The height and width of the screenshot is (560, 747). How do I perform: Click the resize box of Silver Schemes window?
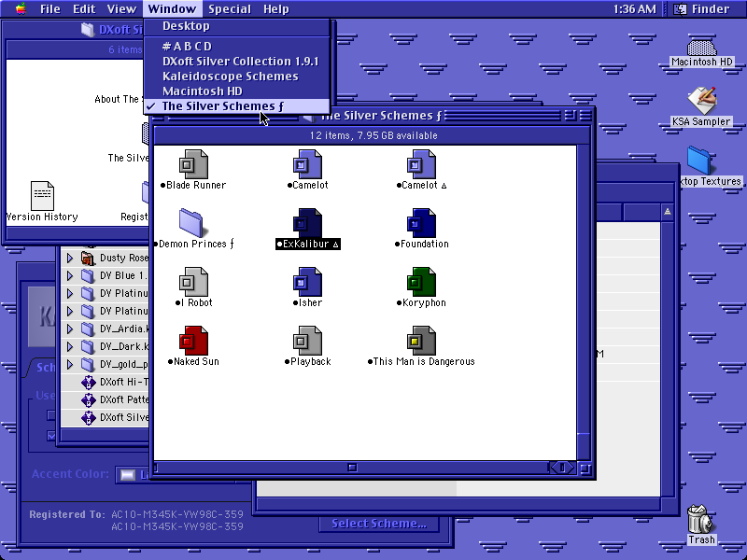coord(585,469)
